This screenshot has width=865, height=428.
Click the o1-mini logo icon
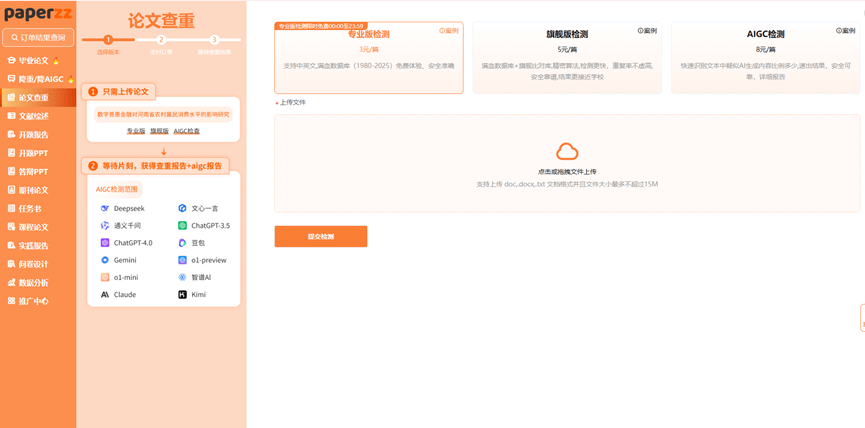(105, 277)
